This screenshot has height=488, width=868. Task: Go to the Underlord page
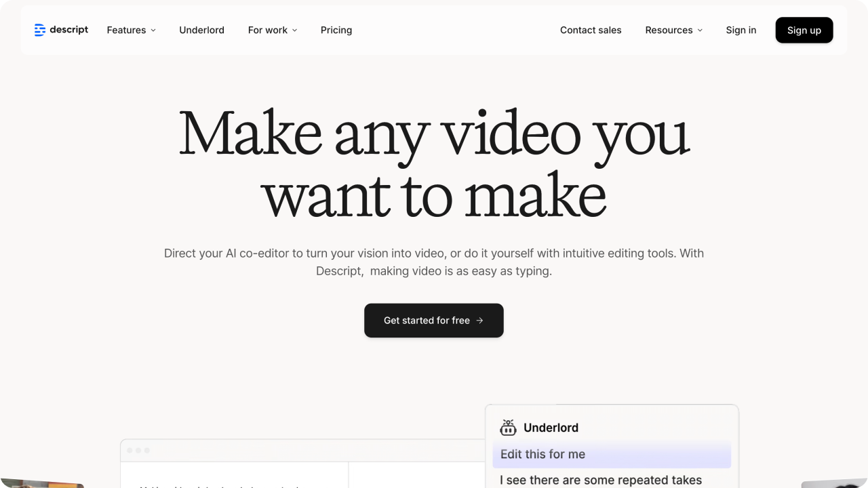point(201,30)
